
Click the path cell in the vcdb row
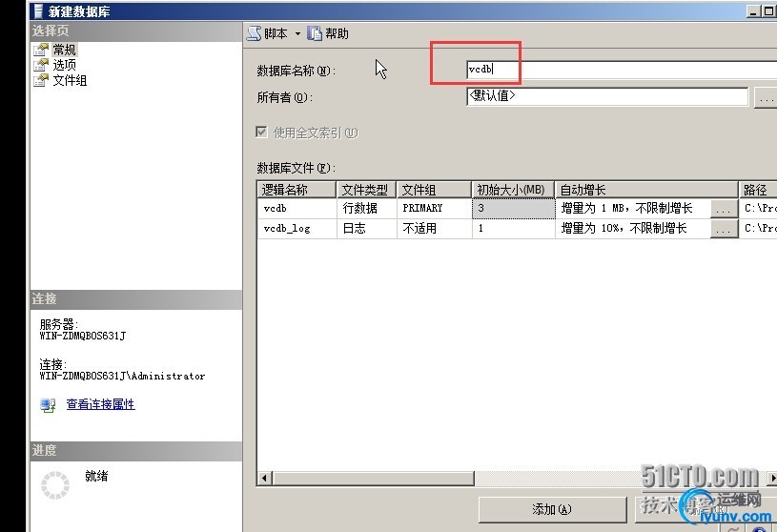(758, 208)
